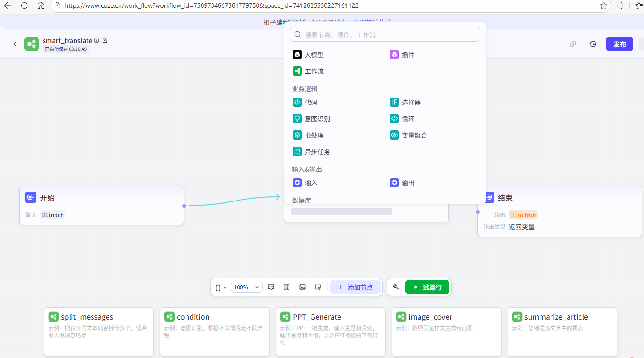Focus the node search input field
The image size is (644, 358).
(385, 34)
